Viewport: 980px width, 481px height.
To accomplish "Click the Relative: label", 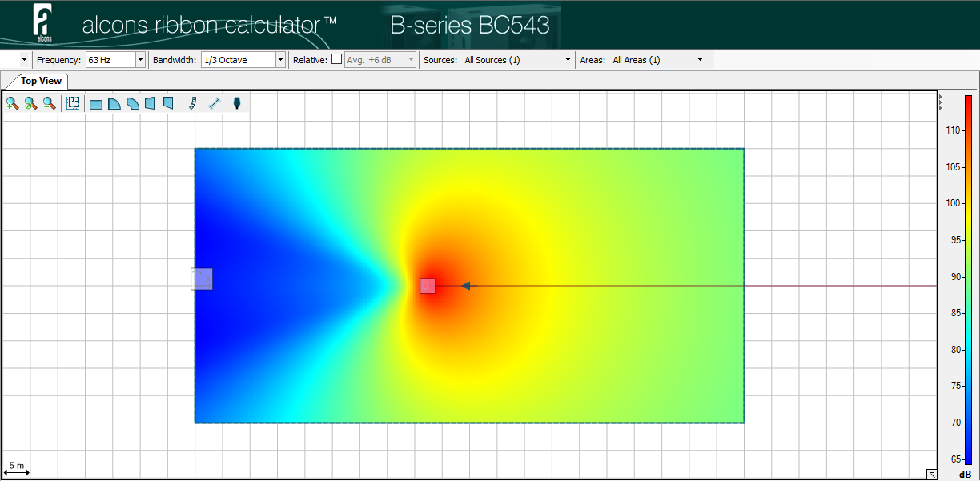I will click(310, 60).
